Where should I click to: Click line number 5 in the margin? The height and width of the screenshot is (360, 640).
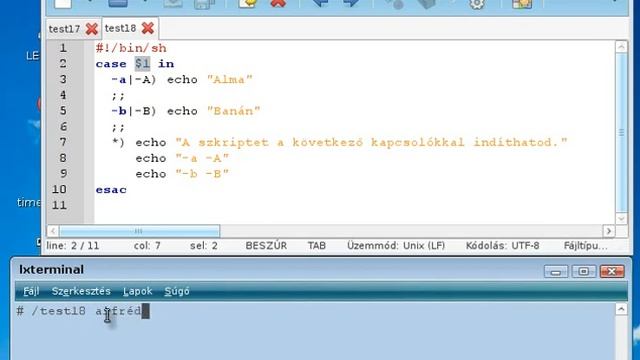[63, 111]
